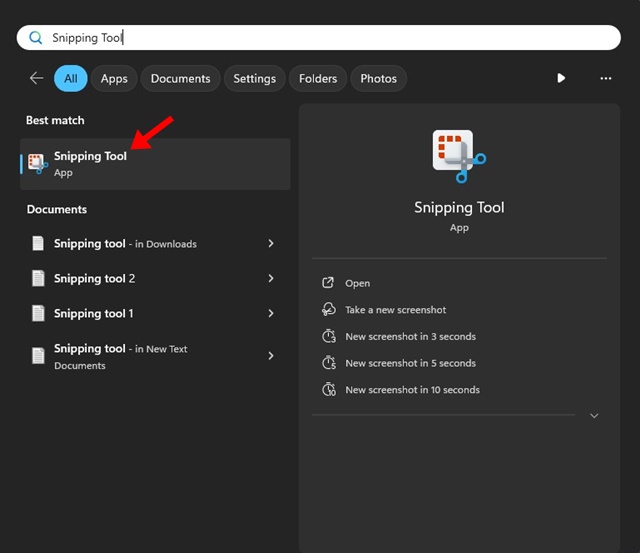The height and width of the screenshot is (553, 640).
Task: Switch to the Apps filter tab
Action: [114, 78]
